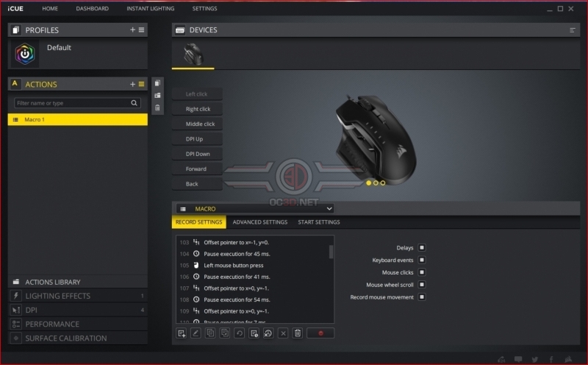
Task: Click the undo arrow in the macro toolbar
Action: 240,333
